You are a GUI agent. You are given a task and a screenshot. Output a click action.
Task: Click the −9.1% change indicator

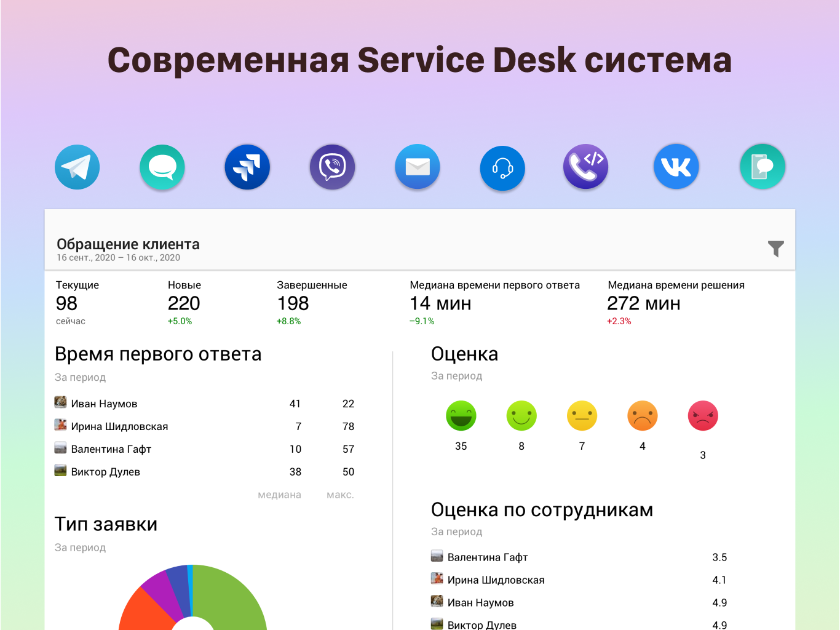[x=422, y=321]
